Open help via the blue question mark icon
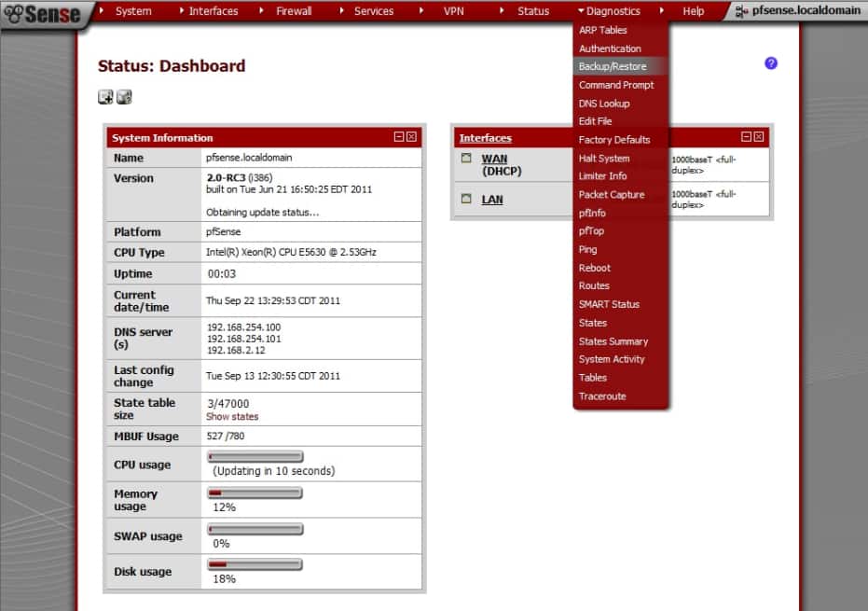 (769, 62)
